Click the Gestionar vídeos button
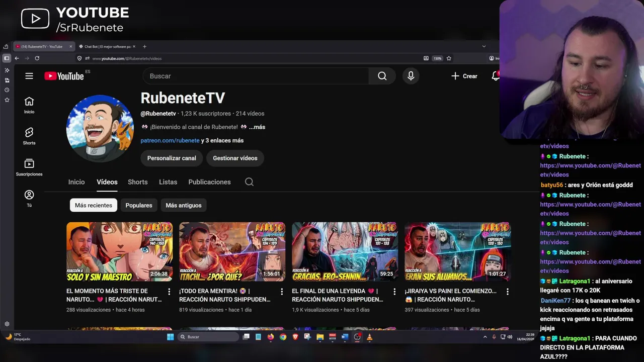Screen dimensions: 644x362 pyautogui.click(x=235, y=158)
